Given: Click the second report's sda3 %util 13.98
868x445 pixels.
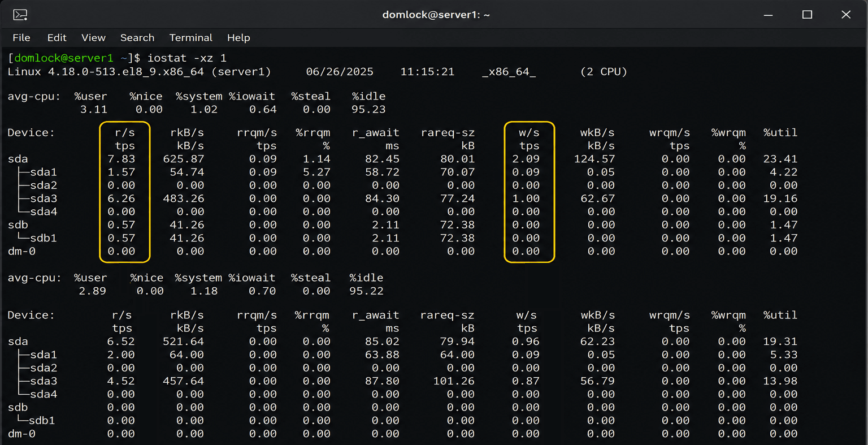Looking at the screenshot, I should (780, 382).
